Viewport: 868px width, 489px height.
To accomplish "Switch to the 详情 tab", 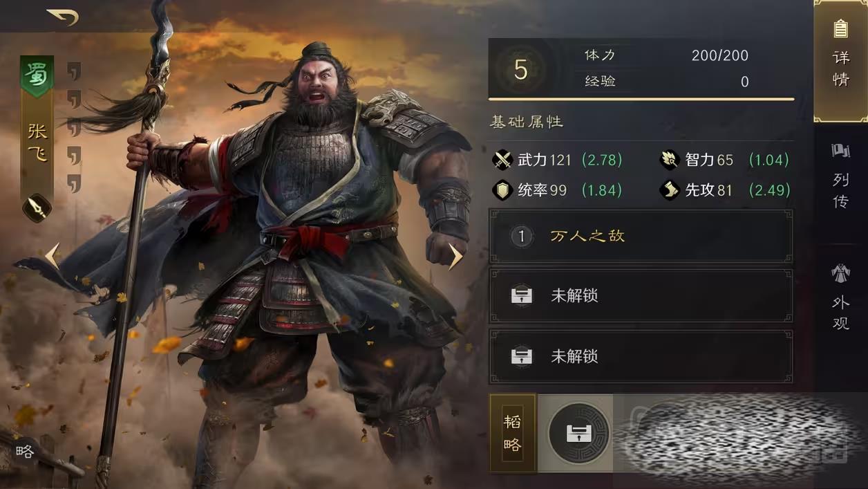I will pyautogui.click(x=840, y=61).
